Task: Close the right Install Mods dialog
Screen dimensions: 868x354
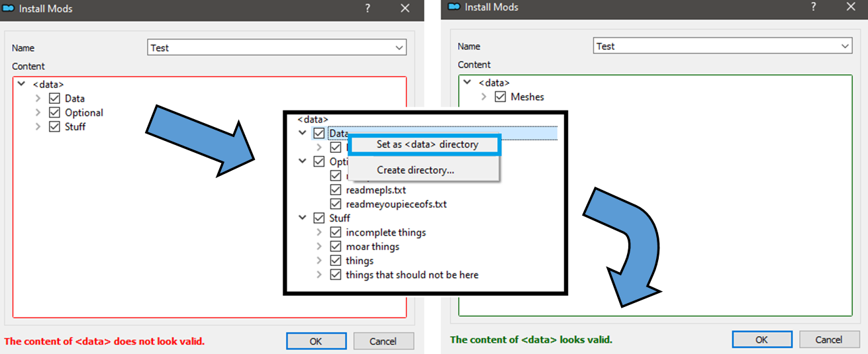Action: (x=851, y=7)
